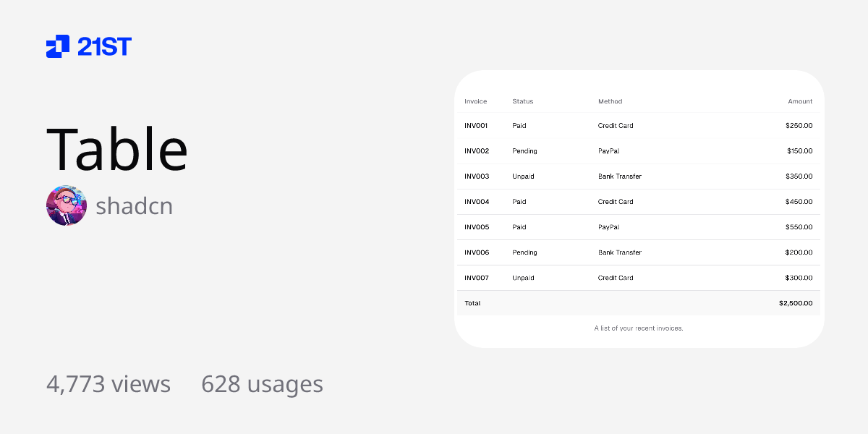Click the $2,500.00 total amount

tap(796, 303)
